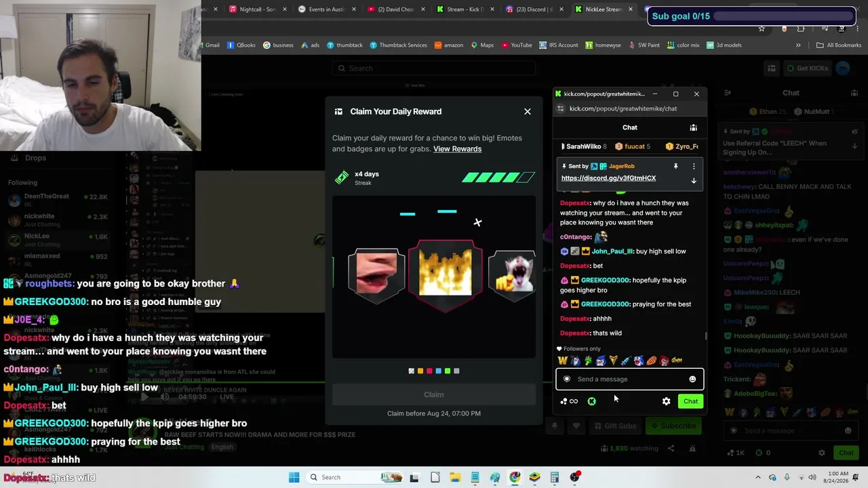Open the chat identity shield icon in popout
Viewport: 868px width, 488px height.
(567, 380)
